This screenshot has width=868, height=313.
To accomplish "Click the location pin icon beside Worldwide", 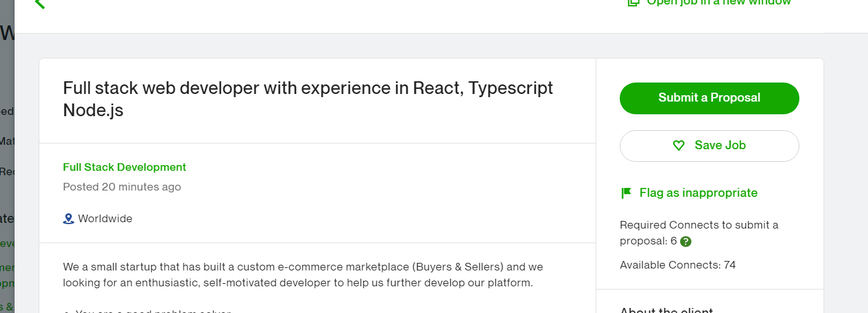I will point(69,218).
